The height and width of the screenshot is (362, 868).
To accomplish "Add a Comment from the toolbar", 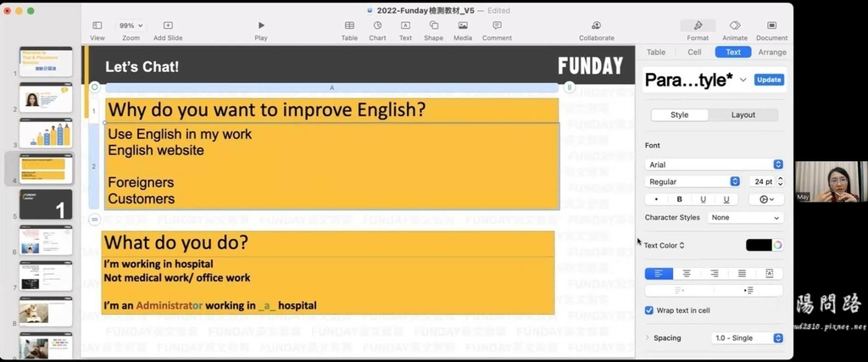I will point(497,25).
